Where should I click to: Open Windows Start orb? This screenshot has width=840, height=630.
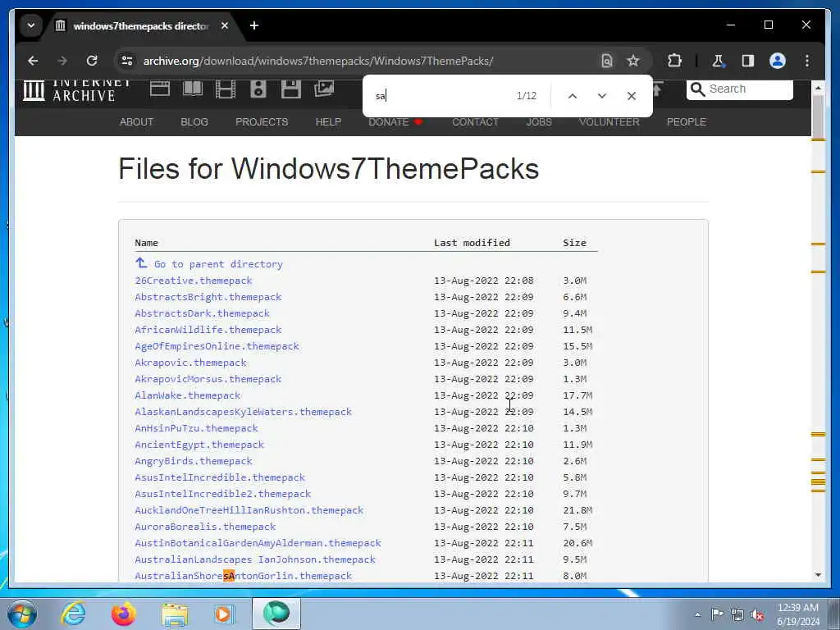(22, 614)
